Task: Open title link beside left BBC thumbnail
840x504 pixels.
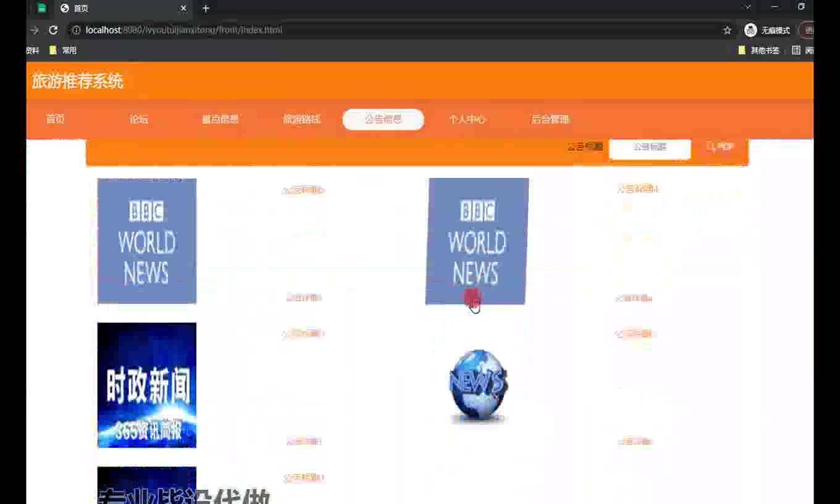Action: coord(303,190)
